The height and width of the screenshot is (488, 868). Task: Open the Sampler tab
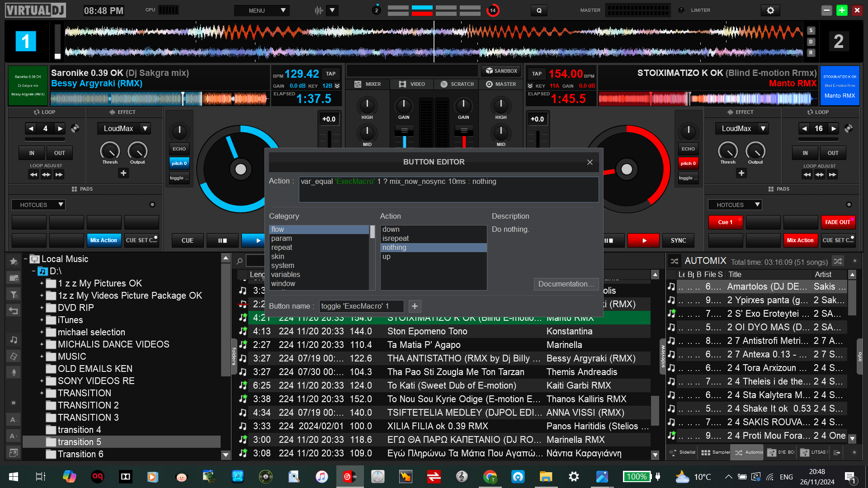point(715,452)
